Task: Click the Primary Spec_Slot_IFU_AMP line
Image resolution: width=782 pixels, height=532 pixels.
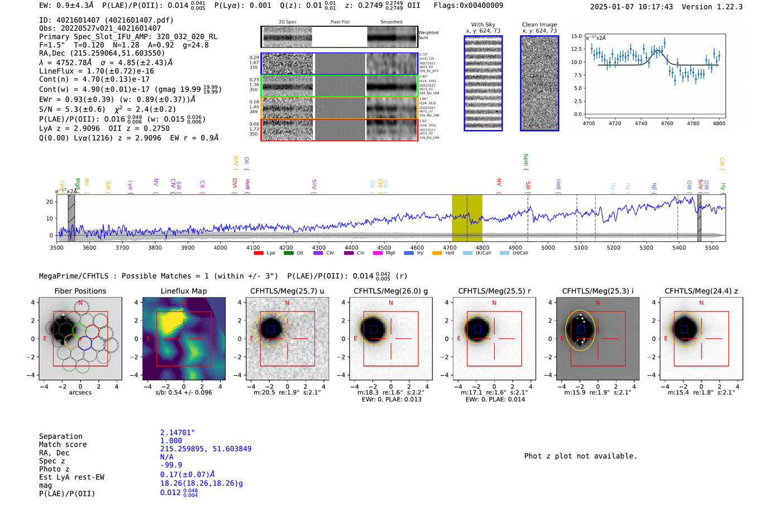Action: pyautogui.click(x=128, y=36)
